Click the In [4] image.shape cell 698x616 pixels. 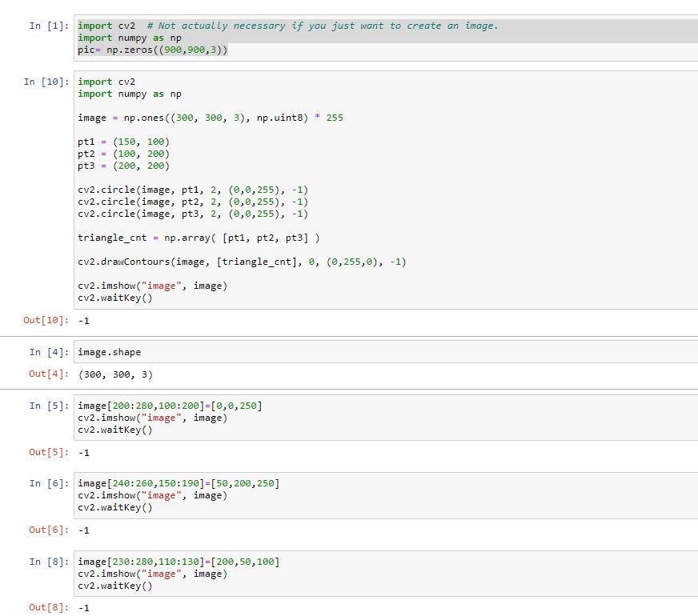coord(386,352)
